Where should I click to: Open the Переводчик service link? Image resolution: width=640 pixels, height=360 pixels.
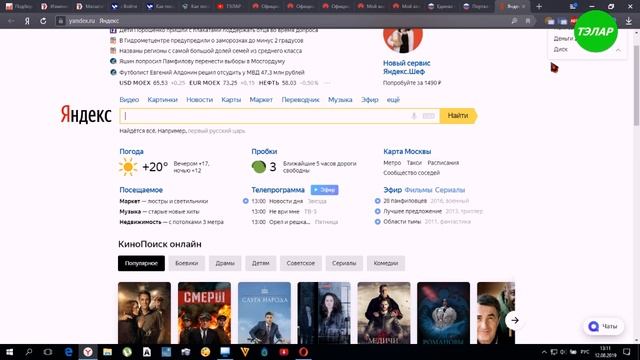click(300, 100)
